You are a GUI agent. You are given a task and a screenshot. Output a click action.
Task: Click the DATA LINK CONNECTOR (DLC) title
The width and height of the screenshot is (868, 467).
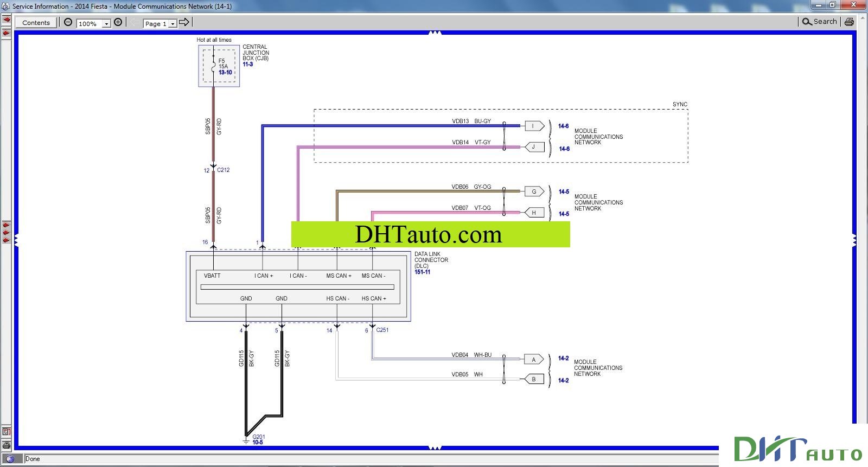pyautogui.click(x=431, y=260)
